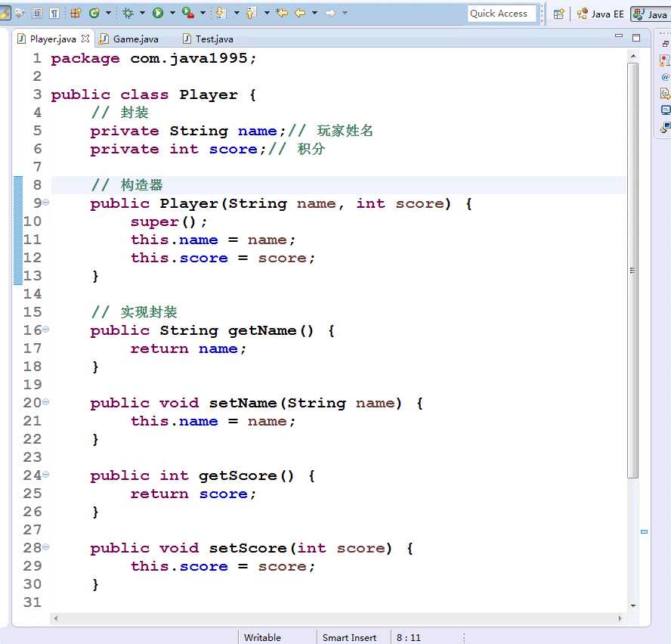
Task: Click the vertical scrollbar down arrow
Action: (x=633, y=605)
